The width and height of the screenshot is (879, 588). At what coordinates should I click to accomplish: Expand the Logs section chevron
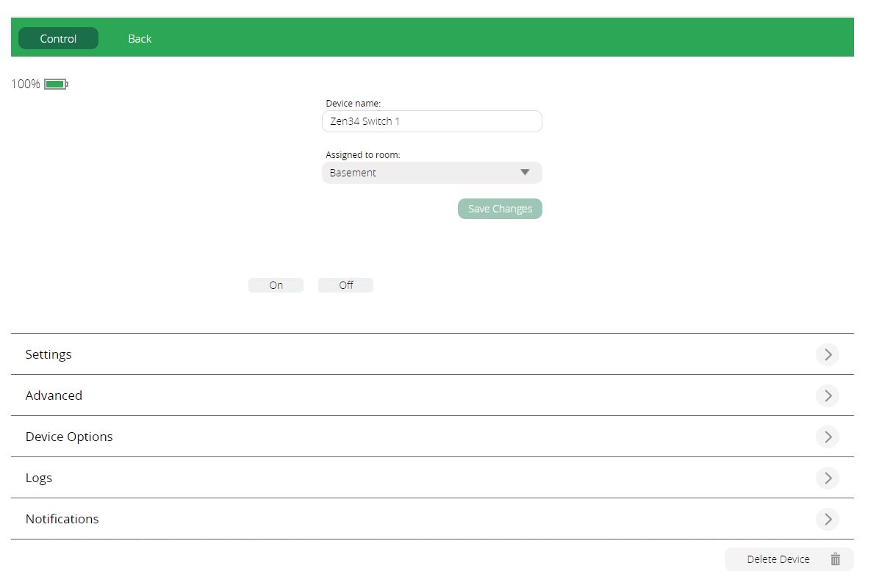(x=828, y=478)
